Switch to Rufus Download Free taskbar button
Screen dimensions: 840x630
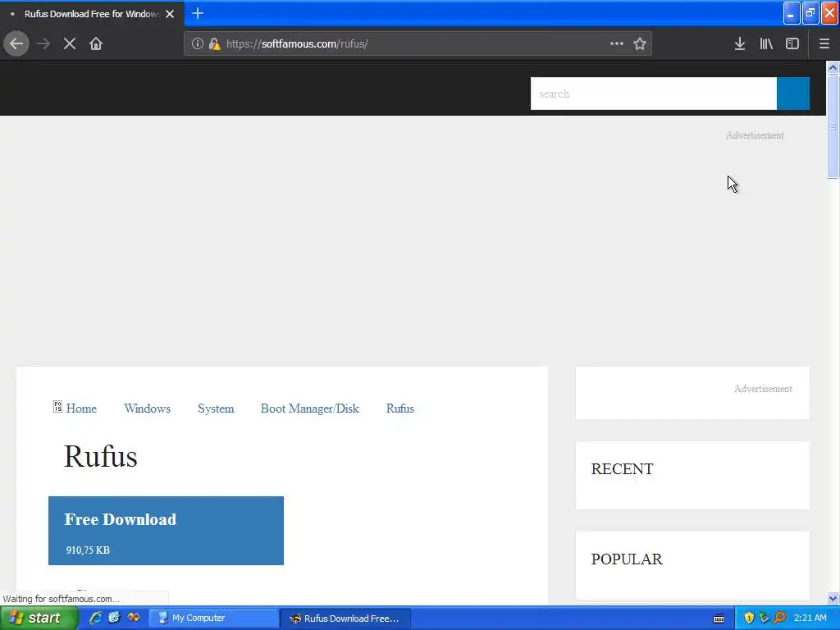[345, 618]
